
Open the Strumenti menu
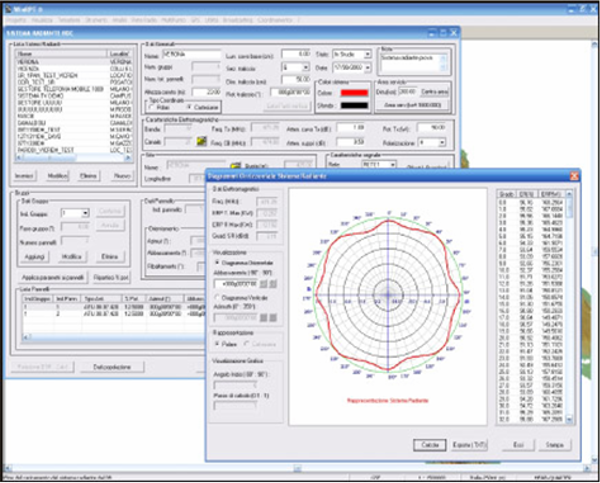[96, 20]
